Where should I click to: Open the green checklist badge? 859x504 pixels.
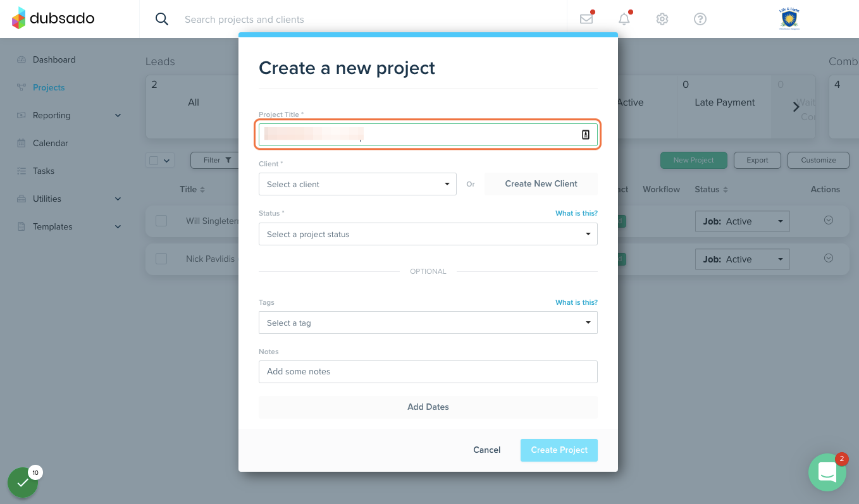click(x=23, y=482)
